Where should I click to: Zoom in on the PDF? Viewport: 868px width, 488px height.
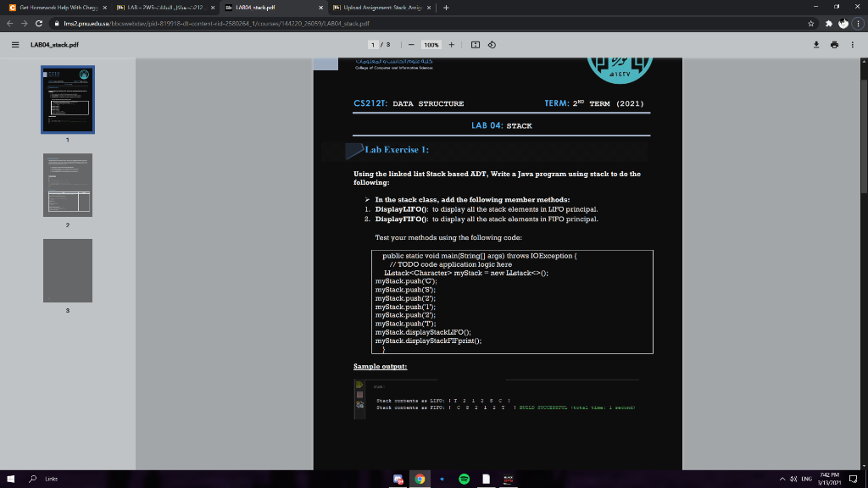(x=452, y=45)
